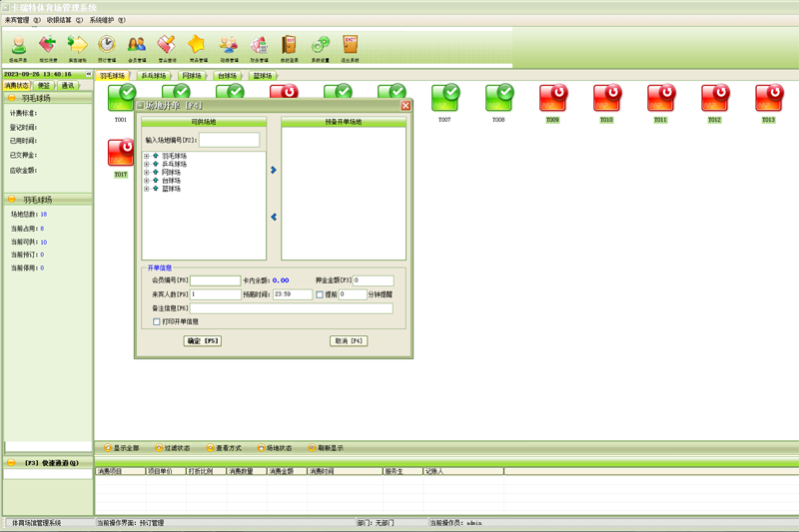Select the occupied court T012 icon

[715, 98]
